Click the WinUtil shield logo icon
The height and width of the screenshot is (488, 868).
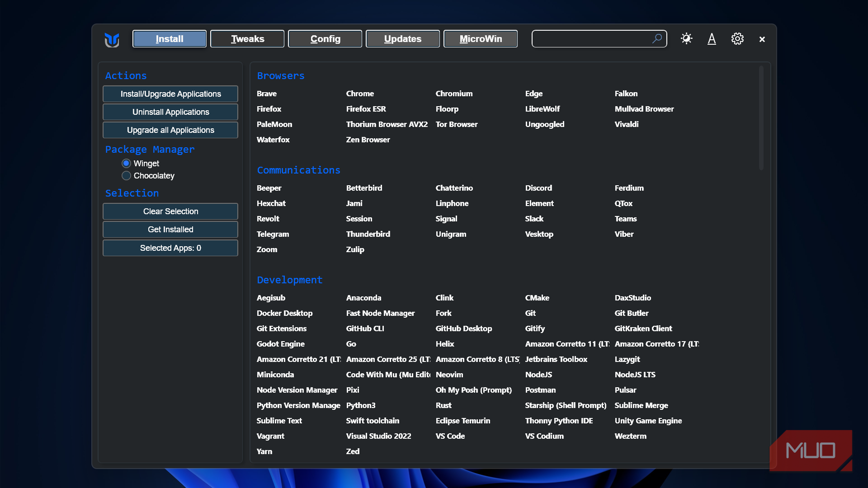[x=112, y=39]
